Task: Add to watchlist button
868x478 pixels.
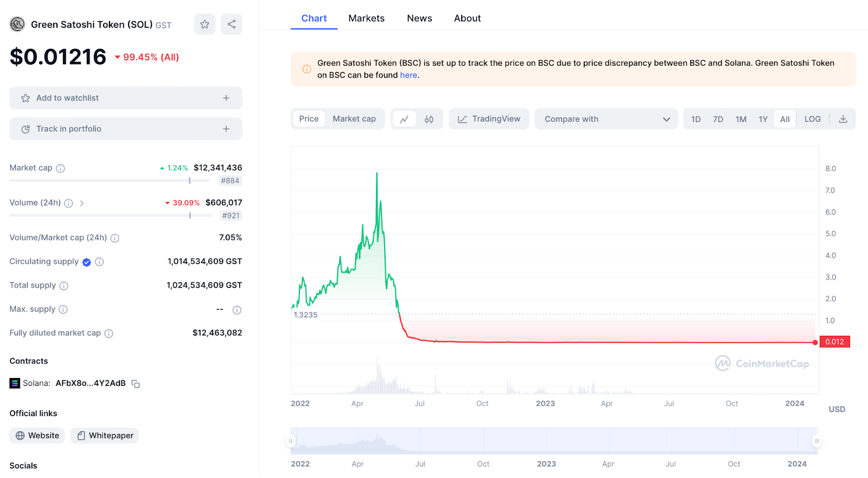Action: click(x=126, y=98)
